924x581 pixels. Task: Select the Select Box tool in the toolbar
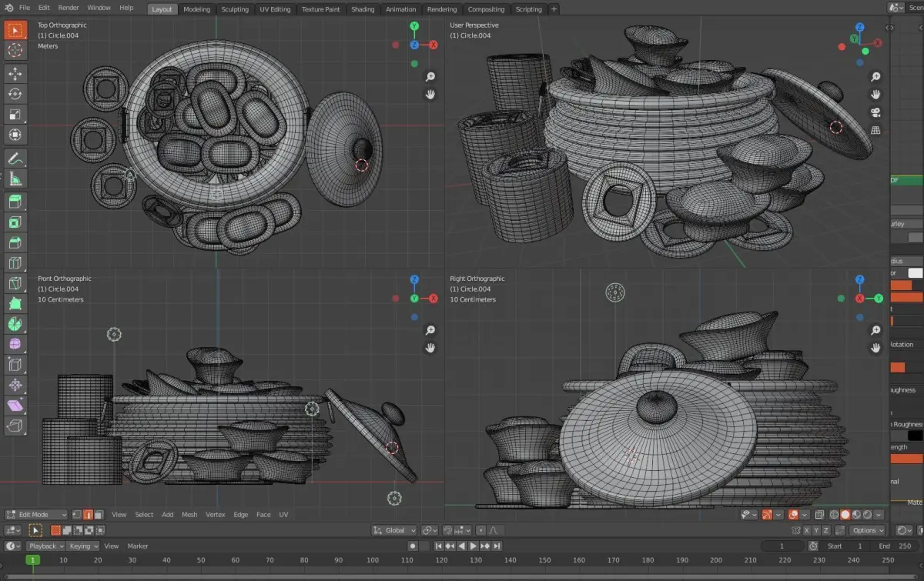pyautogui.click(x=15, y=31)
